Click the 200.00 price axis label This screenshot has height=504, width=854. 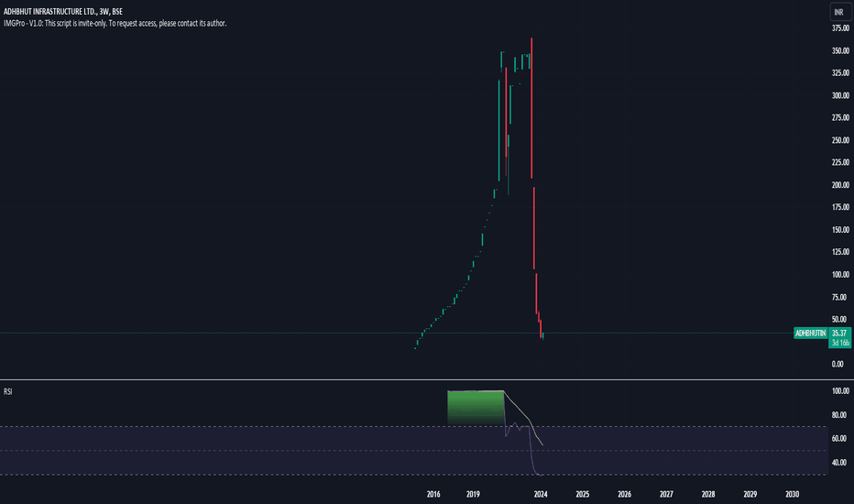pos(840,185)
